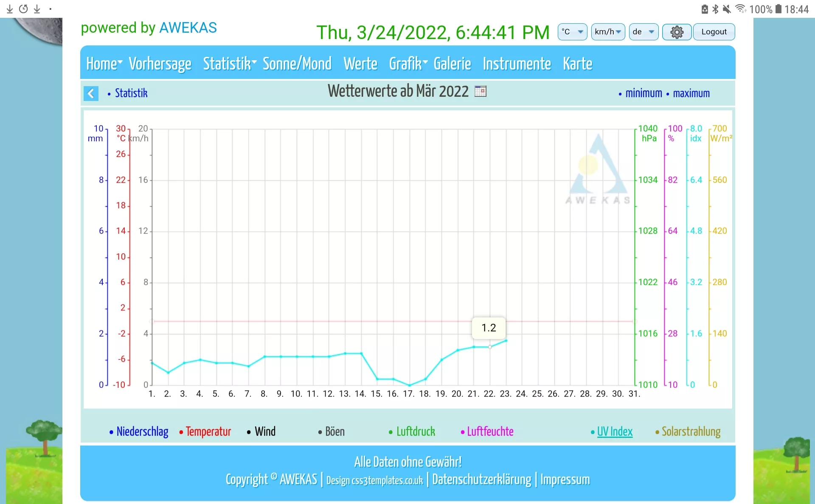Expand the Statistik menu in the navigation bar
The image size is (815, 504).
tap(230, 64)
